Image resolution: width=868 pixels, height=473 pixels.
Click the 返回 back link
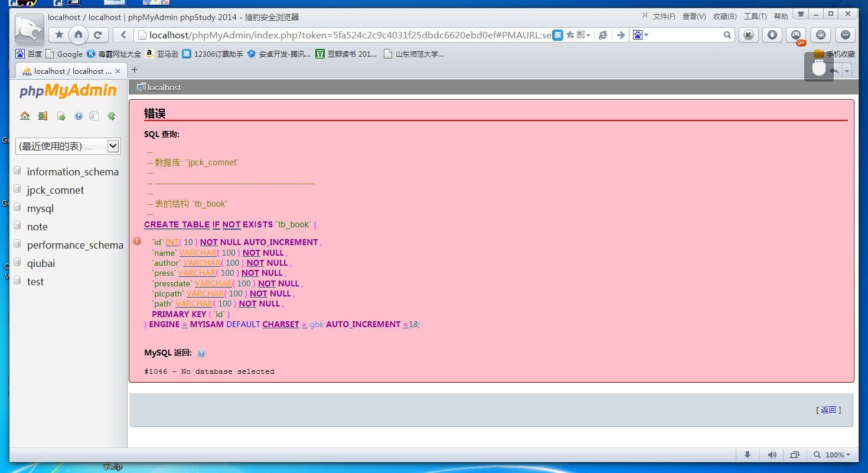[x=828, y=410]
